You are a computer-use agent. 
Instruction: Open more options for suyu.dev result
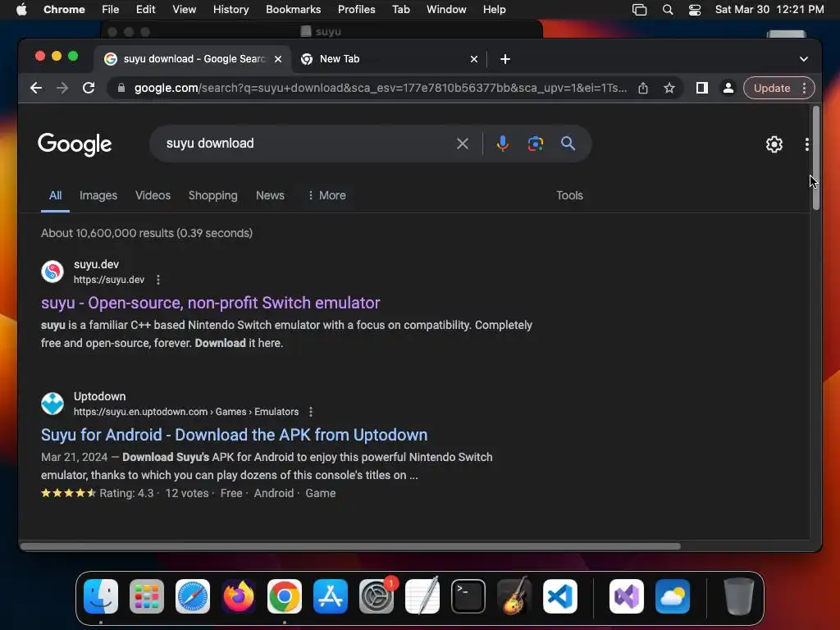158,280
